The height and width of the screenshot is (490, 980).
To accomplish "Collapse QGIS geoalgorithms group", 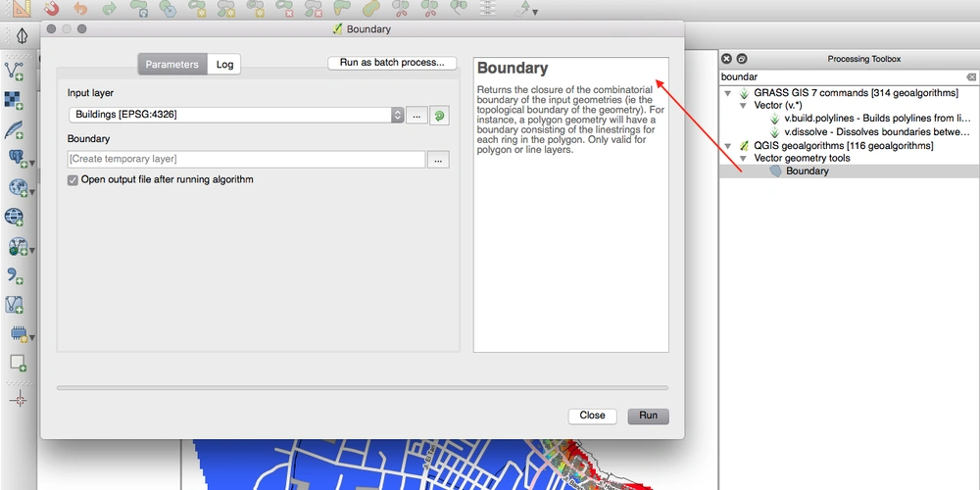I will point(728,146).
